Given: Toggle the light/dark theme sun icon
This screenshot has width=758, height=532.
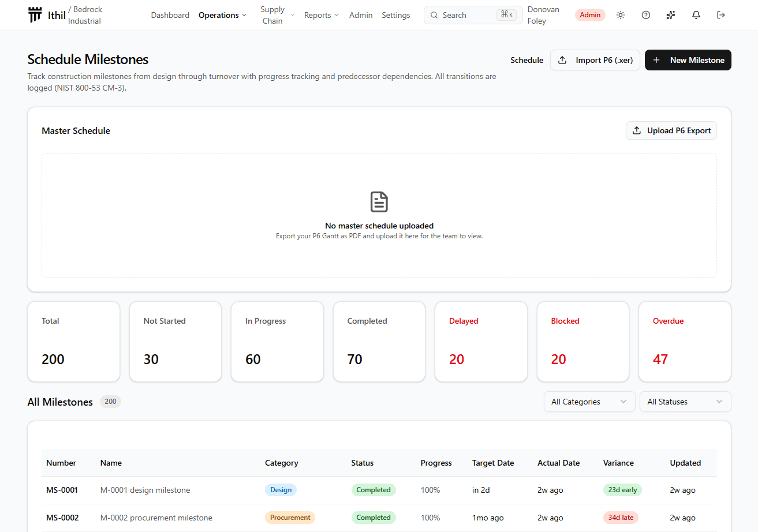Looking at the screenshot, I should 621,15.
